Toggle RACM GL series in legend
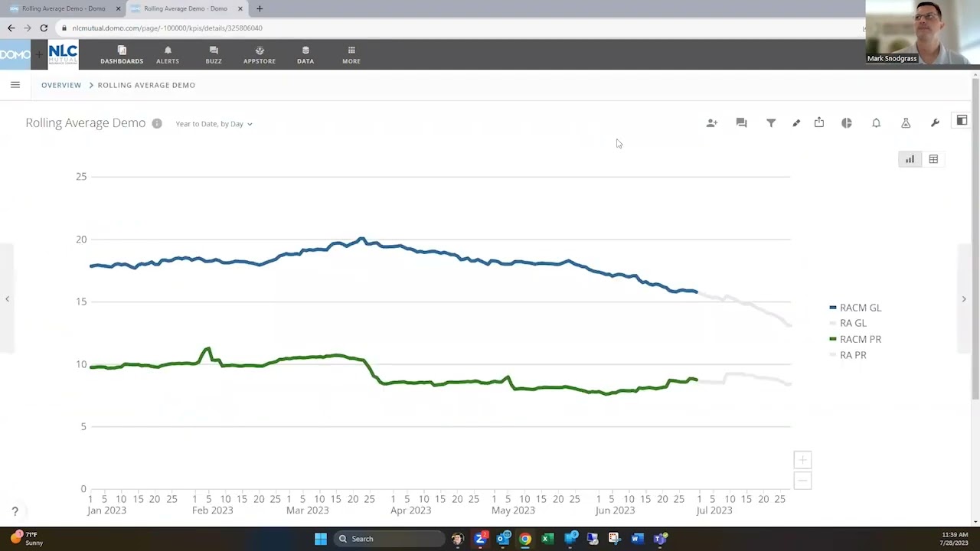This screenshot has height=551, width=980. click(x=855, y=308)
